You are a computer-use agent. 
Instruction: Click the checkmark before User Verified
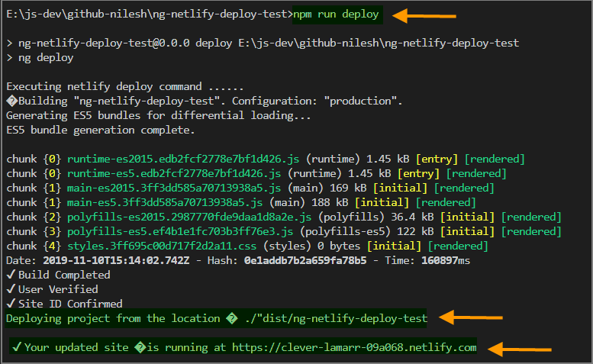click(x=10, y=289)
